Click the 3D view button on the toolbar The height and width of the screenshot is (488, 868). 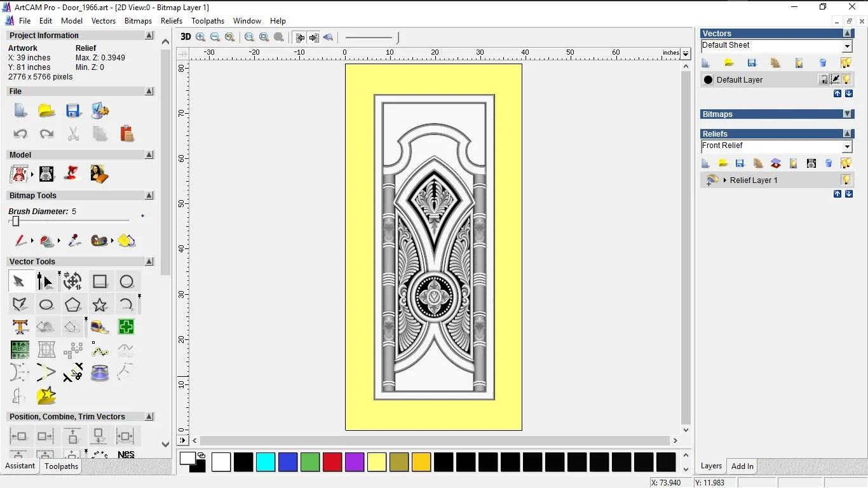pyautogui.click(x=185, y=37)
